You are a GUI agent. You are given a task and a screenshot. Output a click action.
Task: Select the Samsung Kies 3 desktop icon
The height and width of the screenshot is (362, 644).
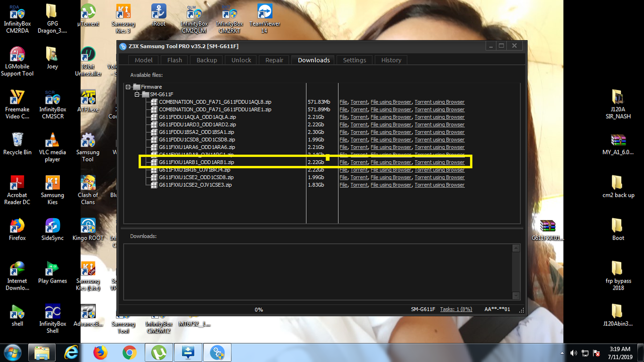[x=123, y=19]
